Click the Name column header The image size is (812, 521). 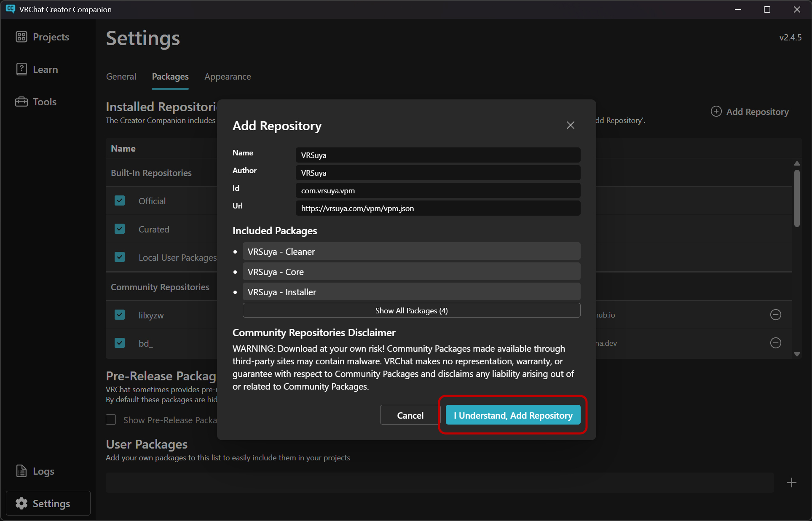(123, 149)
